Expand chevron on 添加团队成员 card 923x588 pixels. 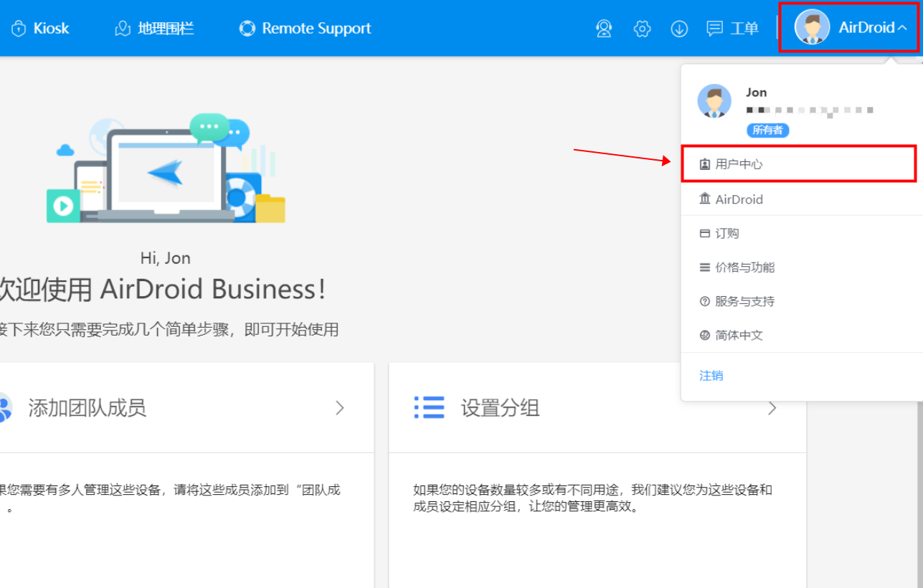click(x=340, y=408)
